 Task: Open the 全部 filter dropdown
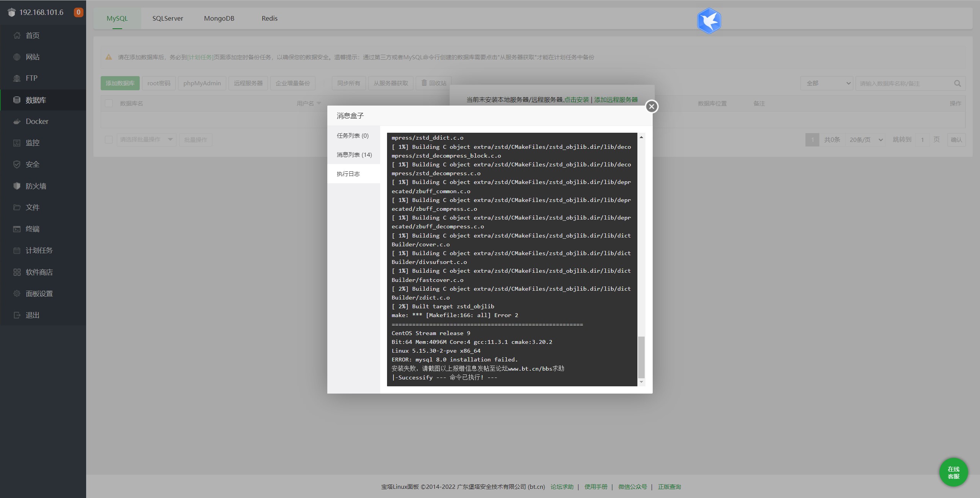827,83
